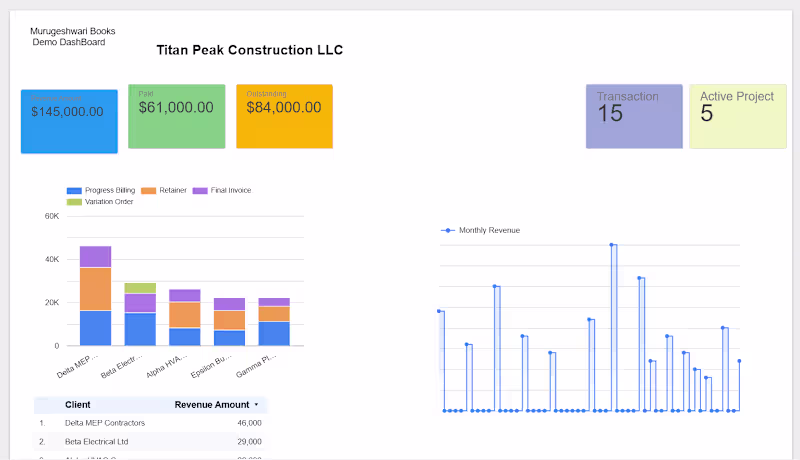800x460 pixels.
Task: Click the highest peak point of Monthly Revenue
Action: point(611,245)
